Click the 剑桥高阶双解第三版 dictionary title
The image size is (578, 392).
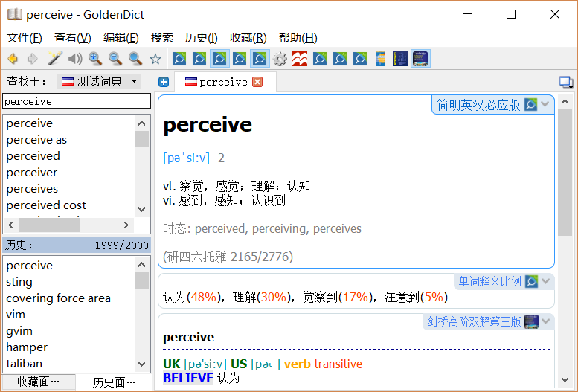474,321
